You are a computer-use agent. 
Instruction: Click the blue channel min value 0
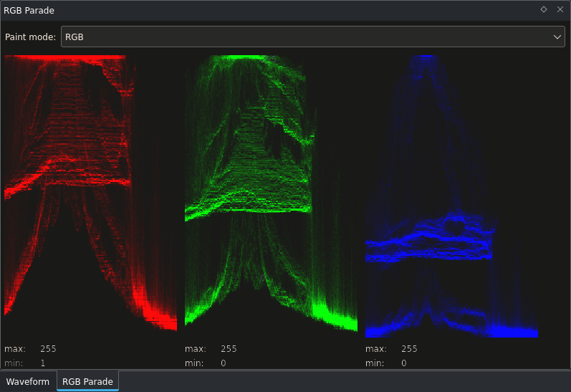point(404,363)
